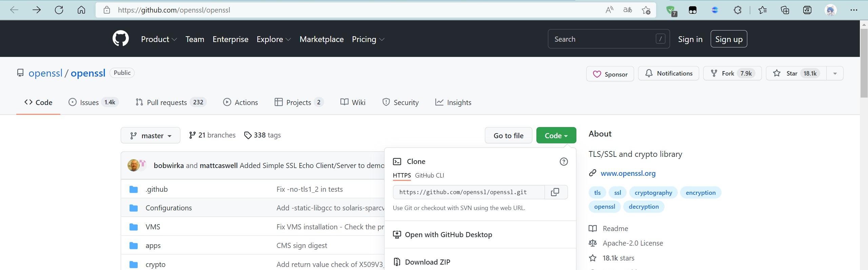Click the math solver extension icon
This screenshot has width=868, height=270.
pos(807,10)
